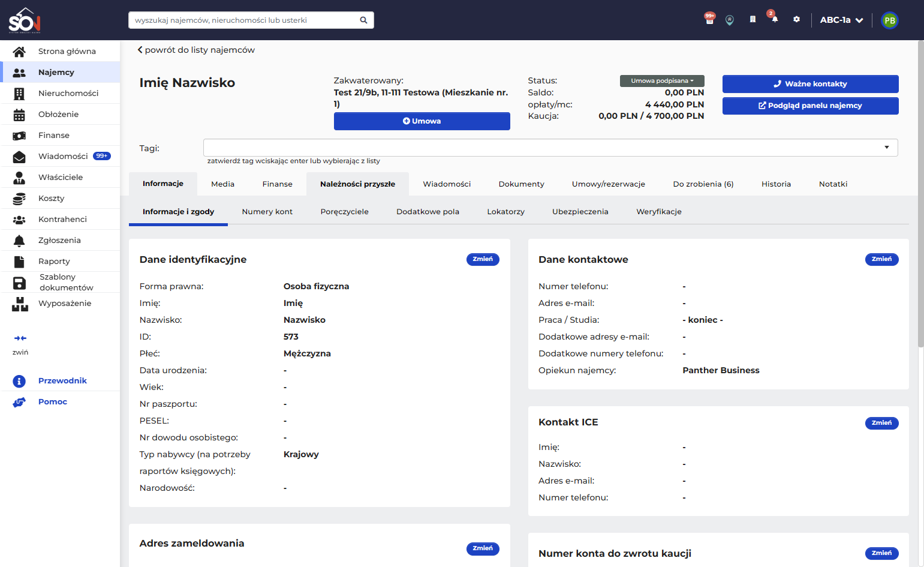
Task: Open the ABC-1a account dropdown
Action: tap(841, 20)
